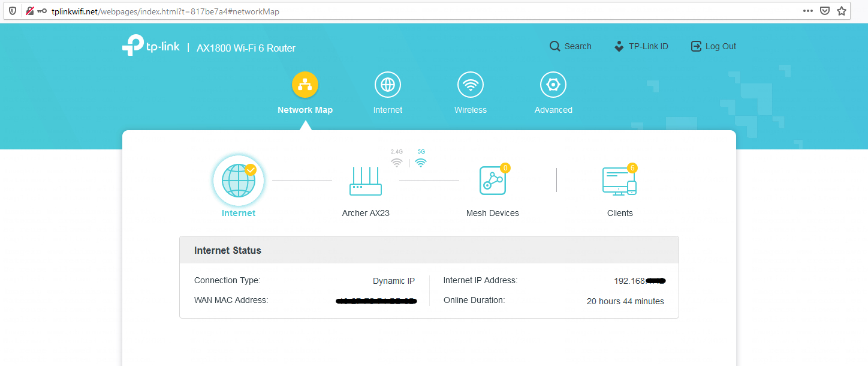Click the Log Out arrow icon
This screenshot has width=868, height=366.
(x=696, y=46)
